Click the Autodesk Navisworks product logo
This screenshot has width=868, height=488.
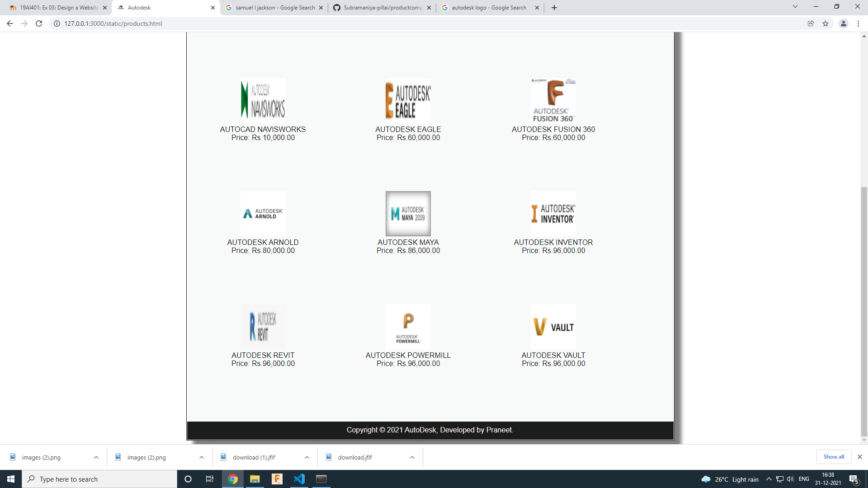(263, 100)
